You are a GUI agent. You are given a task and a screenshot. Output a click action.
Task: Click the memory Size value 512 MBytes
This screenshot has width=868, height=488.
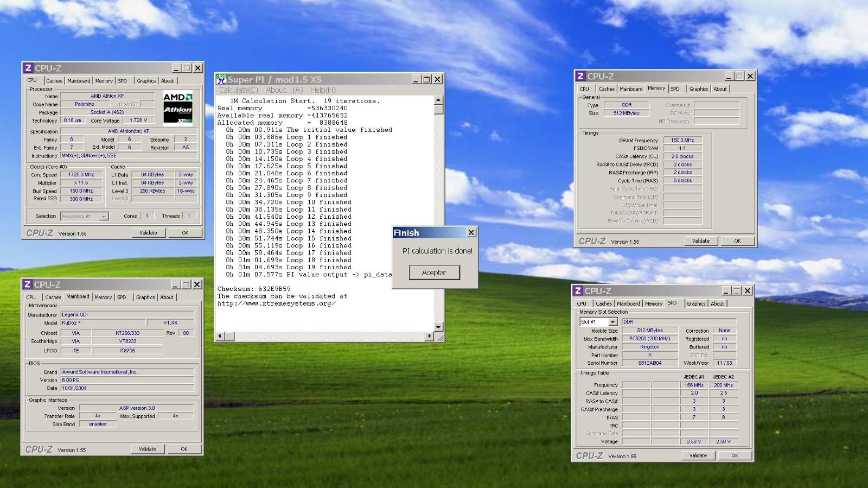pos(626,113)
